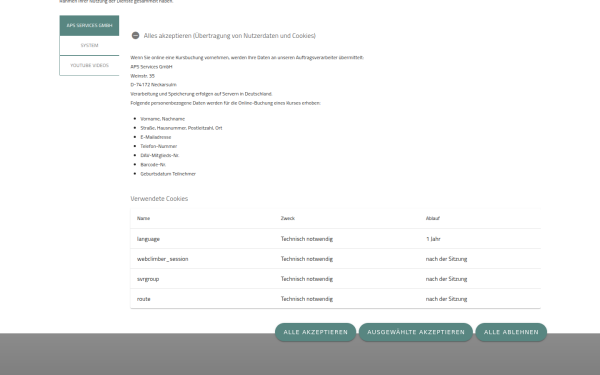Click 'nach der Sitzung' in route row
Screen dimensions: 600x375
pos(447,299)
